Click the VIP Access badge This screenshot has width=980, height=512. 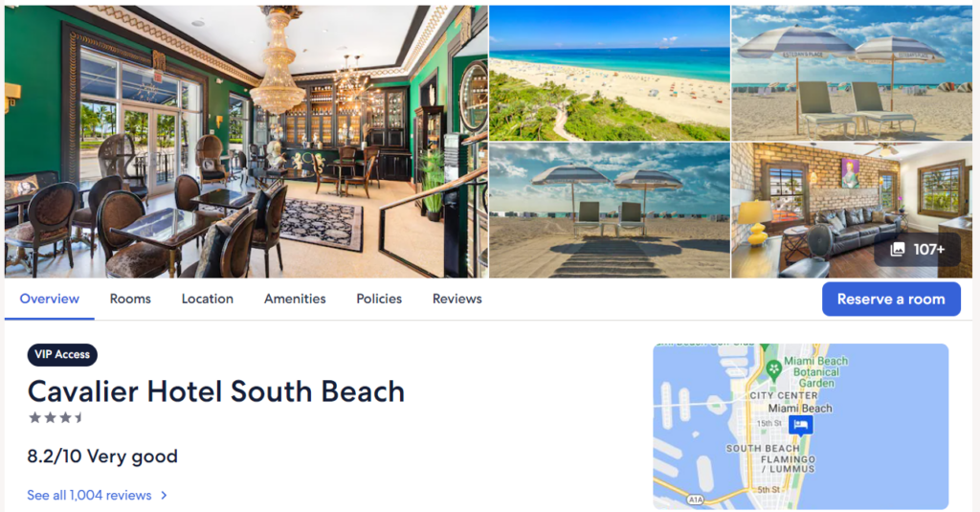[x=62, y=354]
